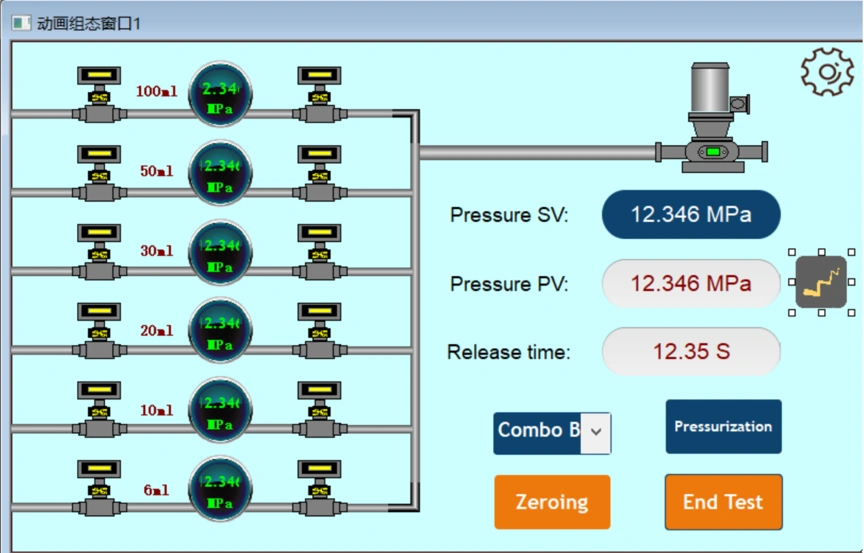Toggle left valve on 100ml line
This screenshot has width=864, height=553.
coord(99,95)
